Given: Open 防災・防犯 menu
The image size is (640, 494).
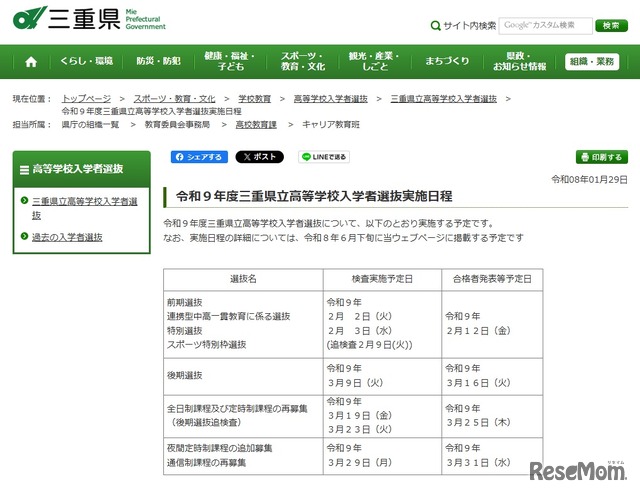Looking at the screenshot, I should [x=158, y=61].
